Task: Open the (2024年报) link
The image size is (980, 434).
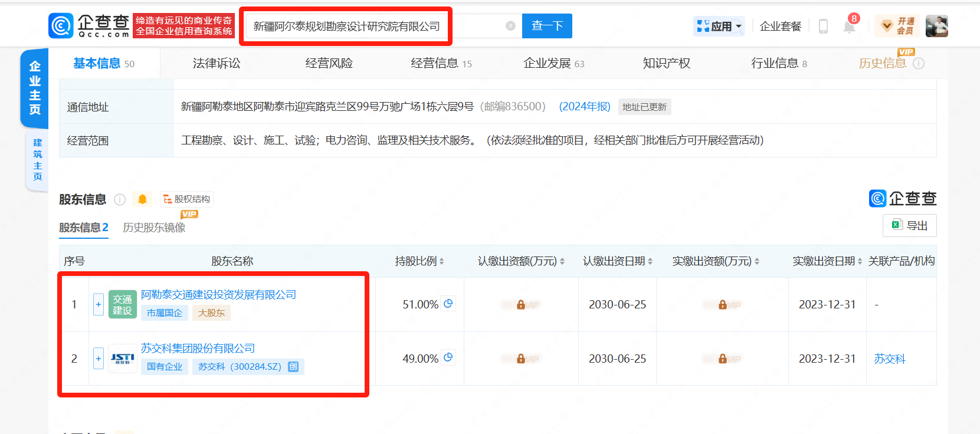Action: click(x=585, y=107)
